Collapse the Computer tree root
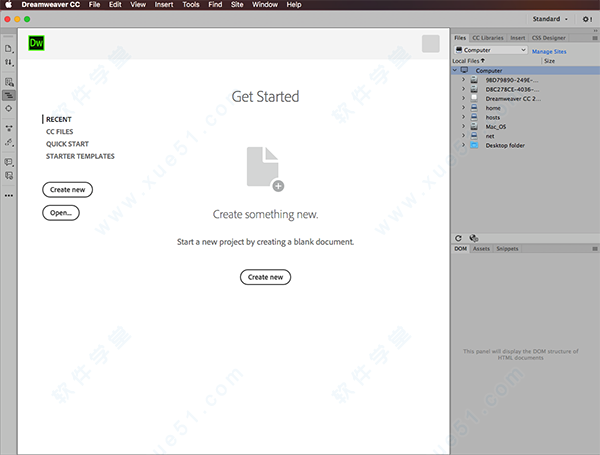Viewport: 600px width, 455px height. tap(455, 70)
